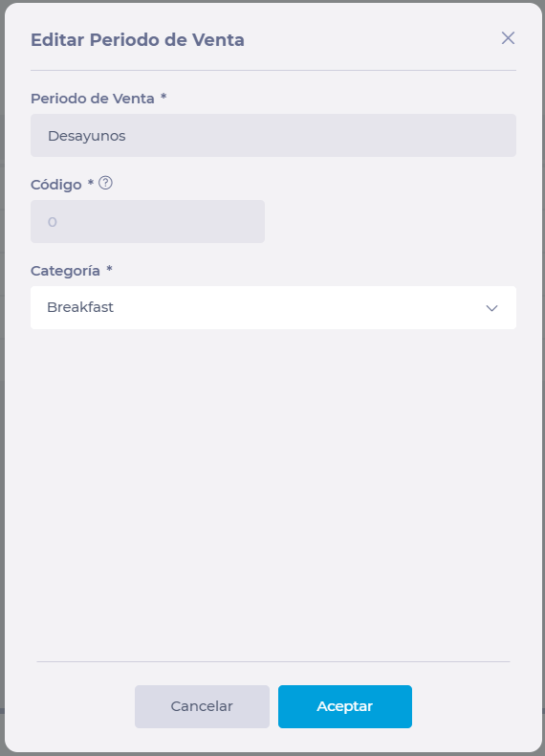This screenshot has height=756, width=545.
Task: Click the required asterisk beside Código
Action: (91, 182)
